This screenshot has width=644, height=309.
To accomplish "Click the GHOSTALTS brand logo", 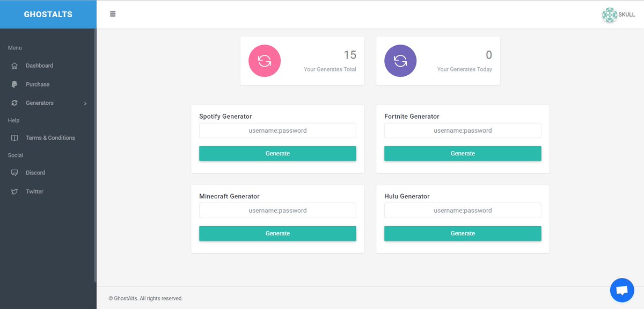I will point(48,15).
